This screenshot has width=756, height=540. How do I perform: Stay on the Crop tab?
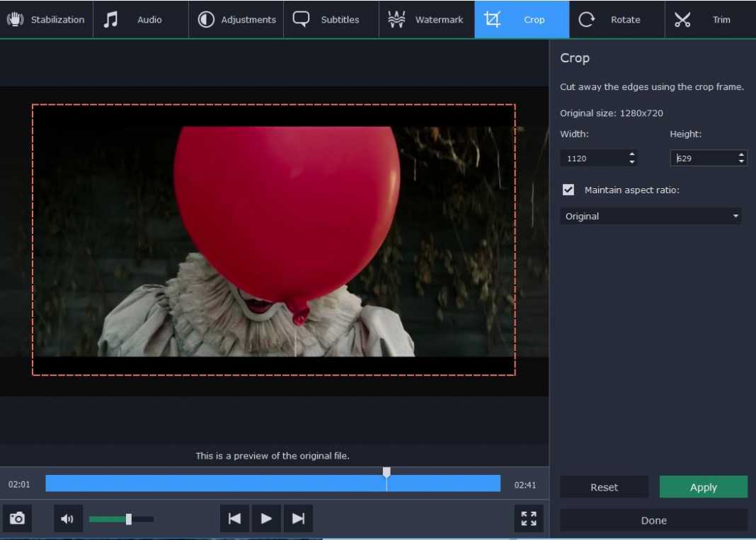[522, 19]
